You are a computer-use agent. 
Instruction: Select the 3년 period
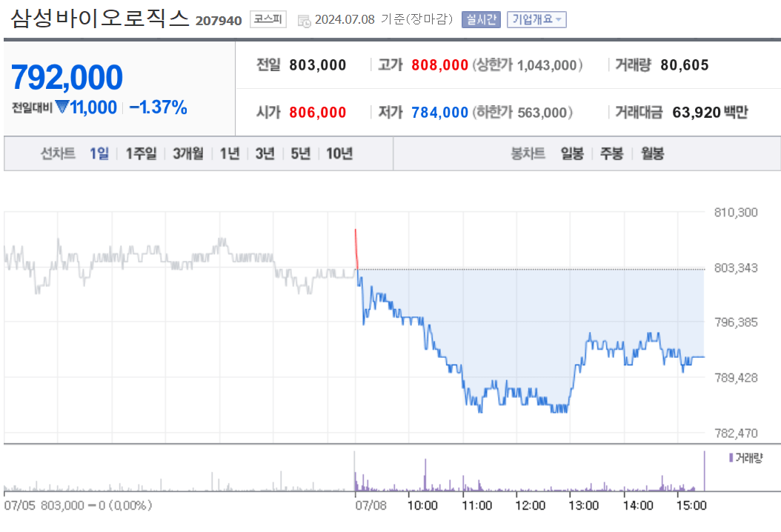[265, 154]
